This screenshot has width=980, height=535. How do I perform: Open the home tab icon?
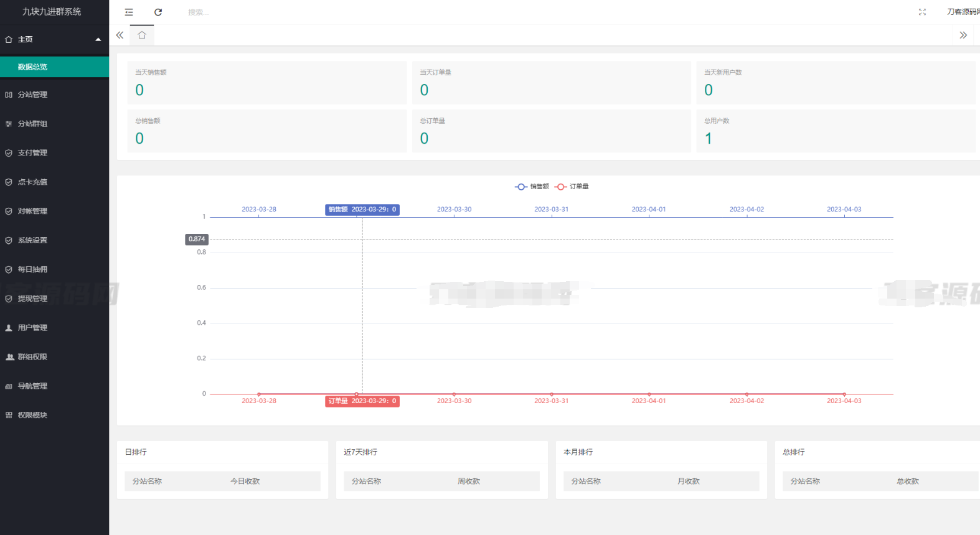coord(142,35)
